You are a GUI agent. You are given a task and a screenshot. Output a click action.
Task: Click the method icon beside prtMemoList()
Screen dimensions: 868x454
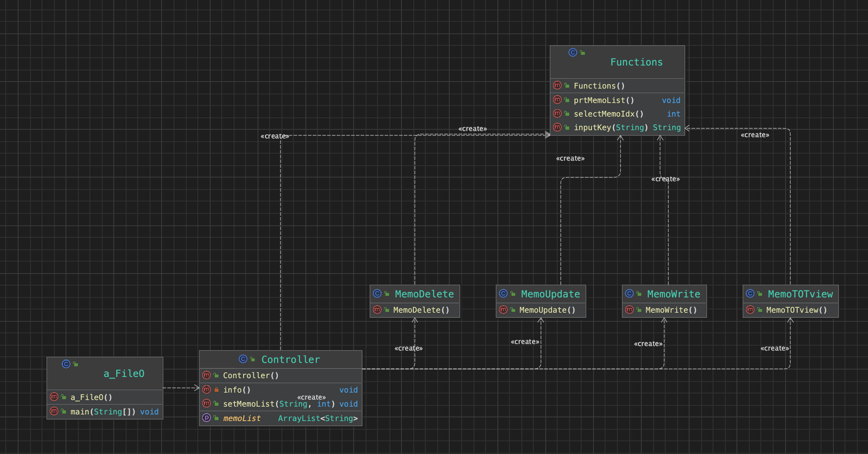(557, 100)
